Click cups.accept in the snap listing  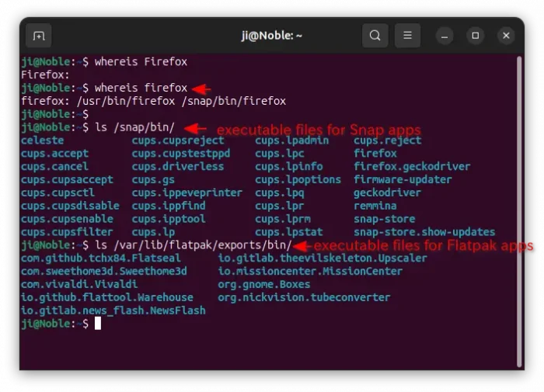point(55,154)
